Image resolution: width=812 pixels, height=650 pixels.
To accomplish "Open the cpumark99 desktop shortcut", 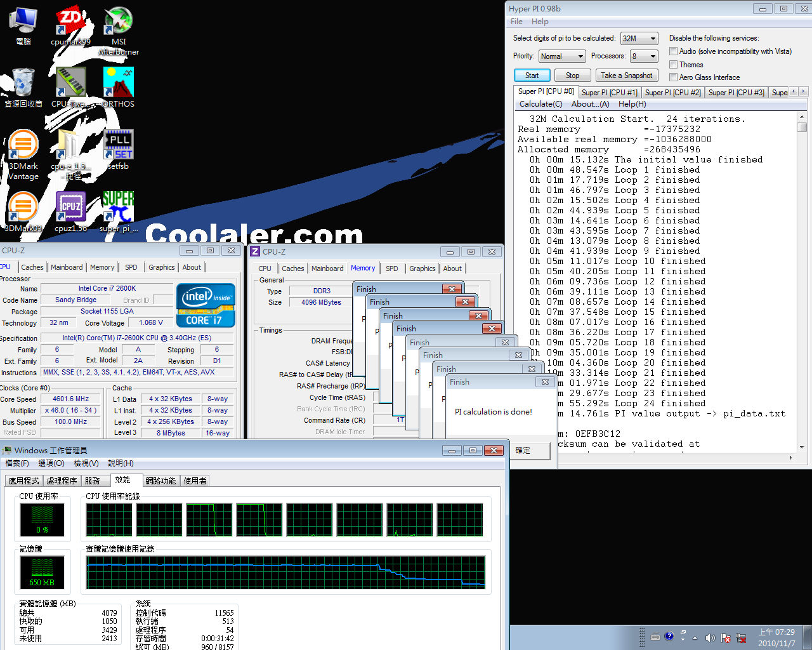I will [x=70, y=26].
